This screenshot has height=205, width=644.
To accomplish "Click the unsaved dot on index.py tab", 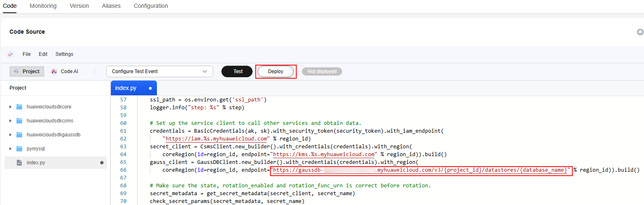I will [150, 88].
